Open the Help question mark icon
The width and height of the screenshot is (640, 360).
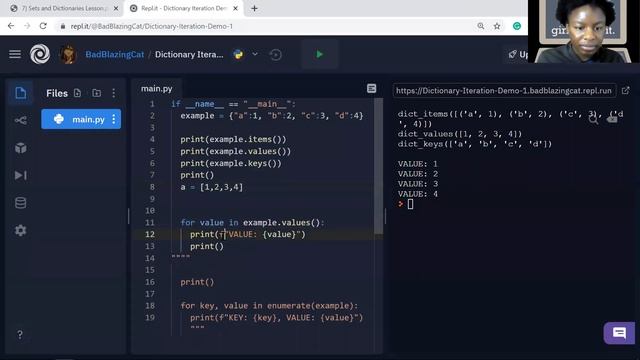pos(20,335)
